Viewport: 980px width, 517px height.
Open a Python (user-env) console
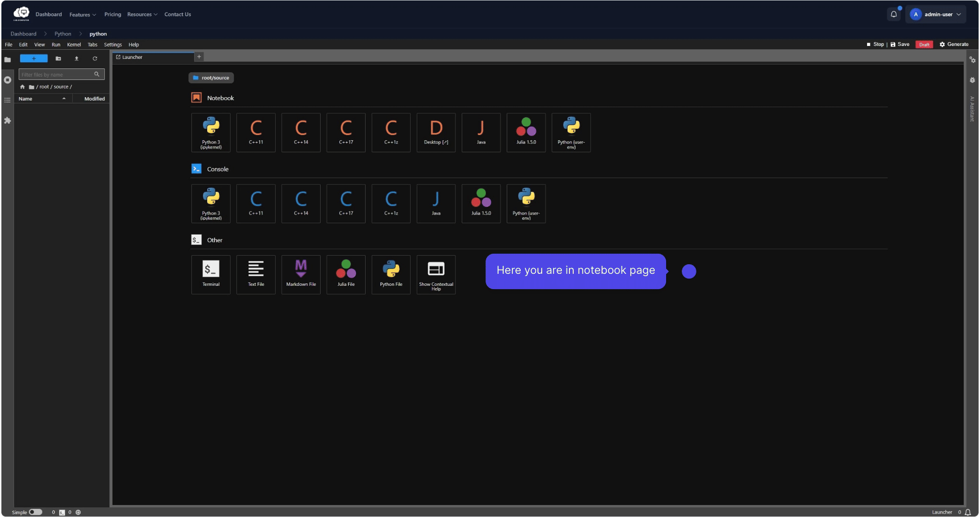(526, 203)
